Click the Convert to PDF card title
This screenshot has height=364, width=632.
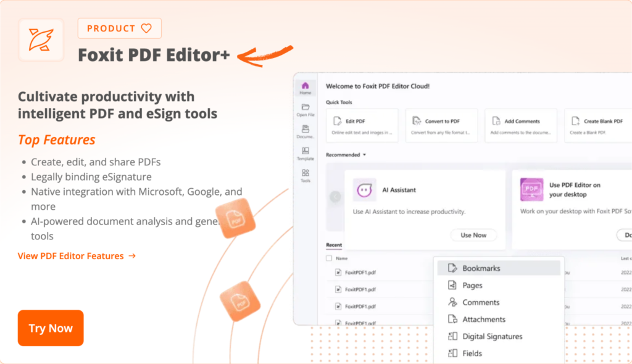(x=442, y=121)
